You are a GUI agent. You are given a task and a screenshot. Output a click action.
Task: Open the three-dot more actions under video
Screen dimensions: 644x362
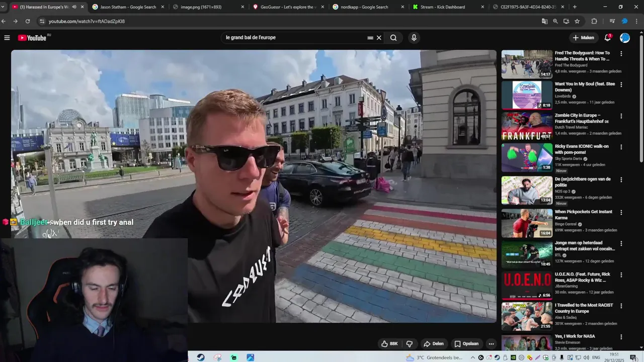tap(491, 344)
